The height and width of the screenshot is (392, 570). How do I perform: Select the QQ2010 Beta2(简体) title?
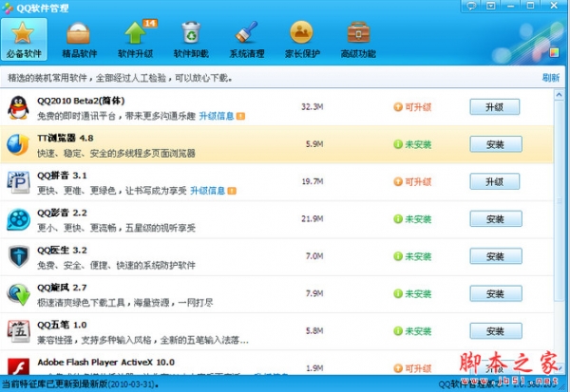pyautogui.click(x=81, y=101)
